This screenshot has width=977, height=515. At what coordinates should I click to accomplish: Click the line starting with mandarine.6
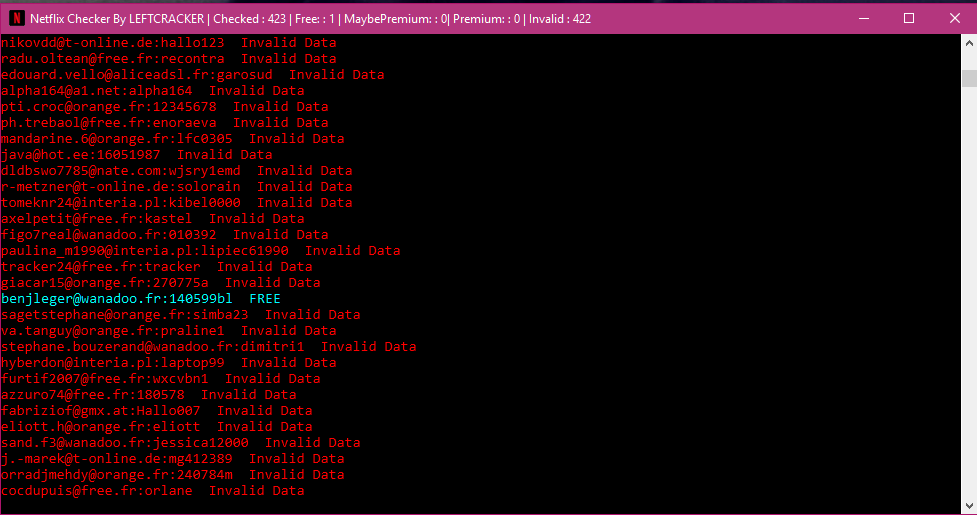116,139
